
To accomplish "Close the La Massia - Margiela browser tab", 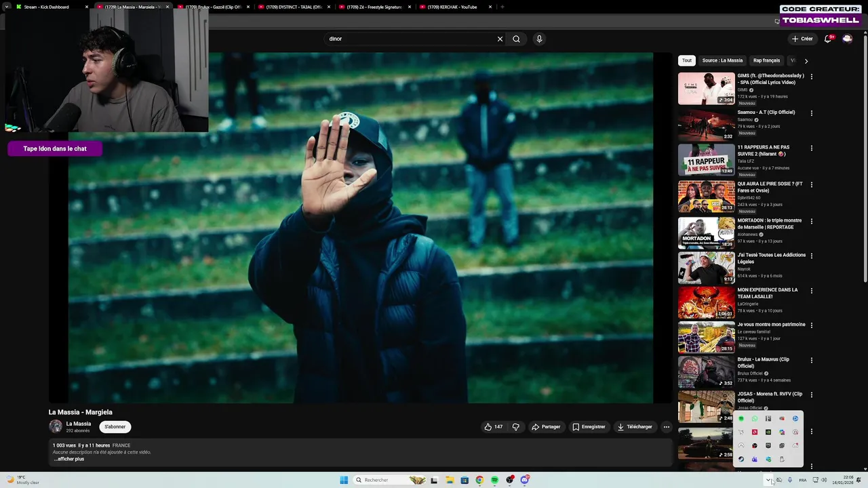I will (x=167, y=7).
